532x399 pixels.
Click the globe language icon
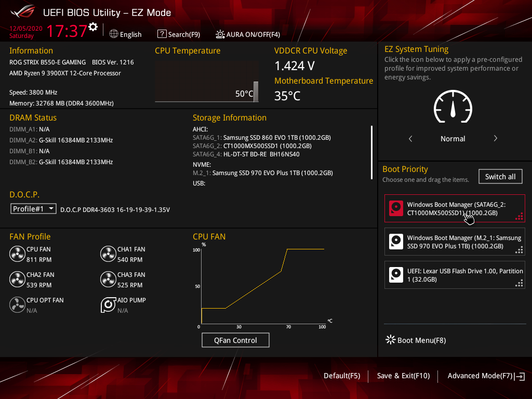pyautogui.click(x=114, y=34)
